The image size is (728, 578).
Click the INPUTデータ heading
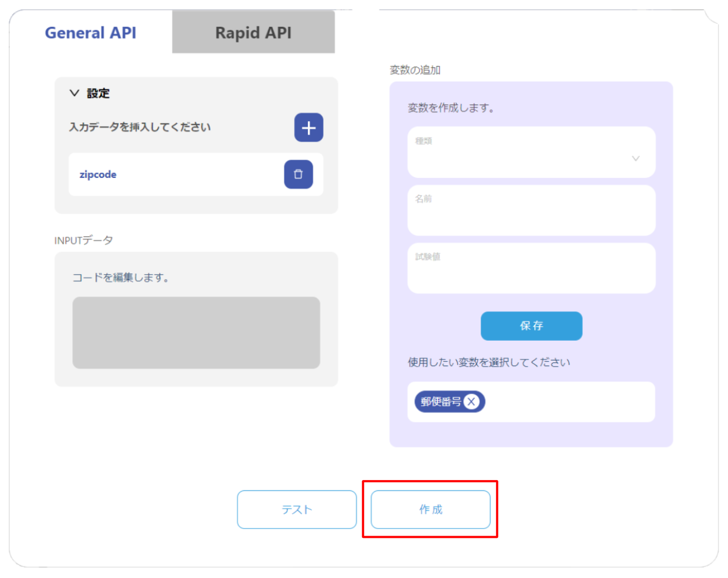(x=84, y=241)
